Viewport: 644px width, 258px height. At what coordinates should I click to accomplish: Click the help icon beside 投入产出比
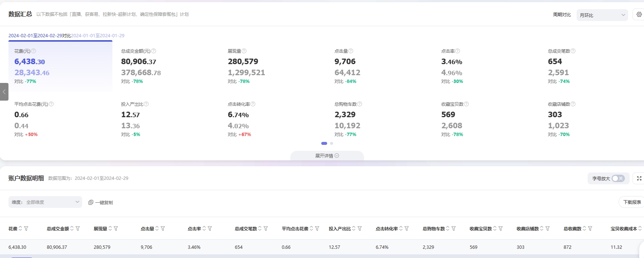[x=146, y=104]
